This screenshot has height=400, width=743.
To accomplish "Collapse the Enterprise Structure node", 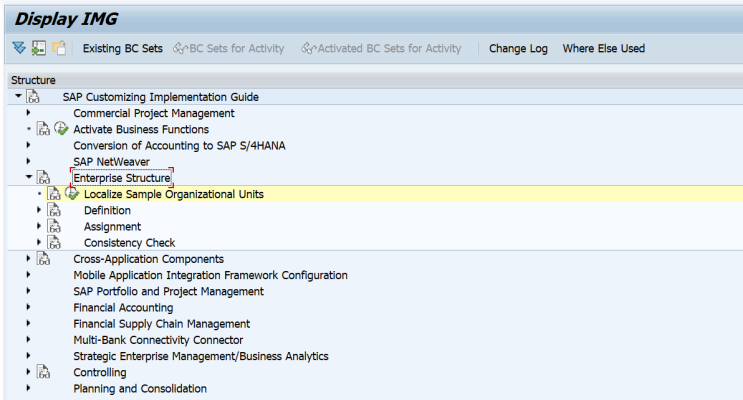I will click(x=28, y=177).
